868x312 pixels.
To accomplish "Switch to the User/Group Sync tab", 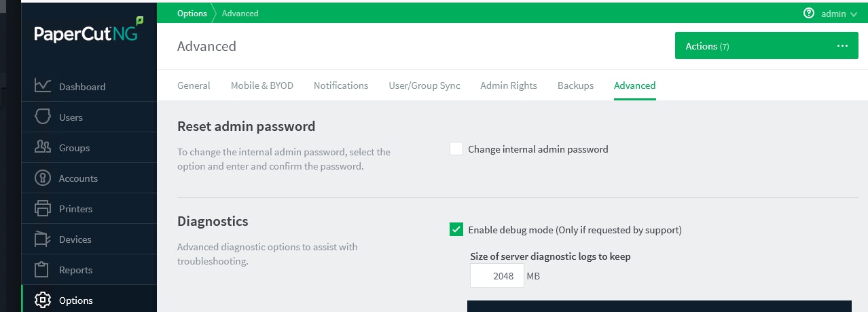I will (x=424, y=85).
